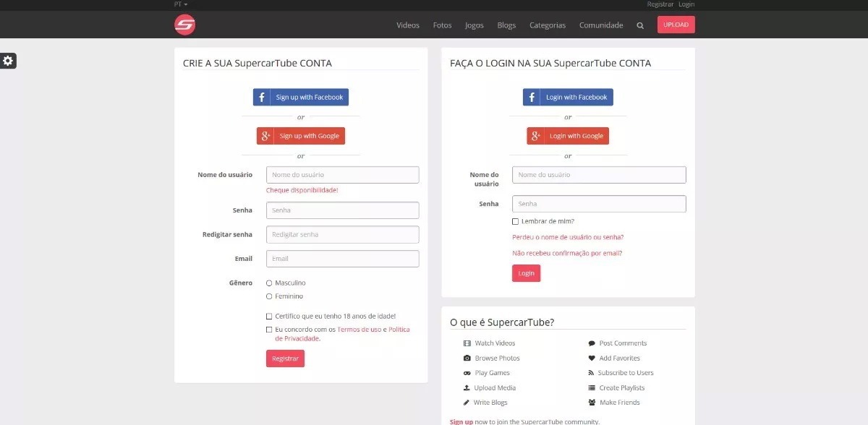Click the SupercarTube logo icon
Image resolution: width=868 pixels, height=425 pixels.
(x=184, y=25)
